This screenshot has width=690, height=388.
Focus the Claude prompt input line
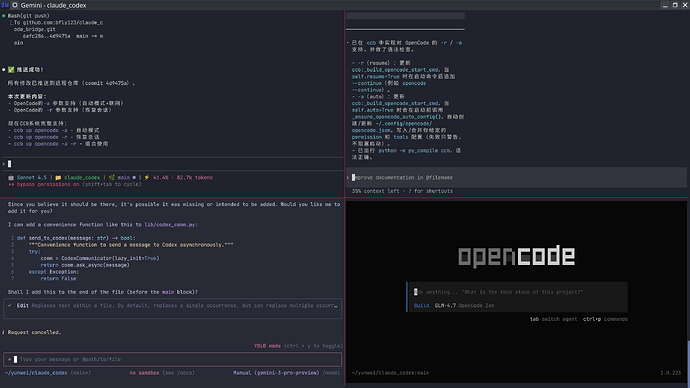[x=172, y=164]
